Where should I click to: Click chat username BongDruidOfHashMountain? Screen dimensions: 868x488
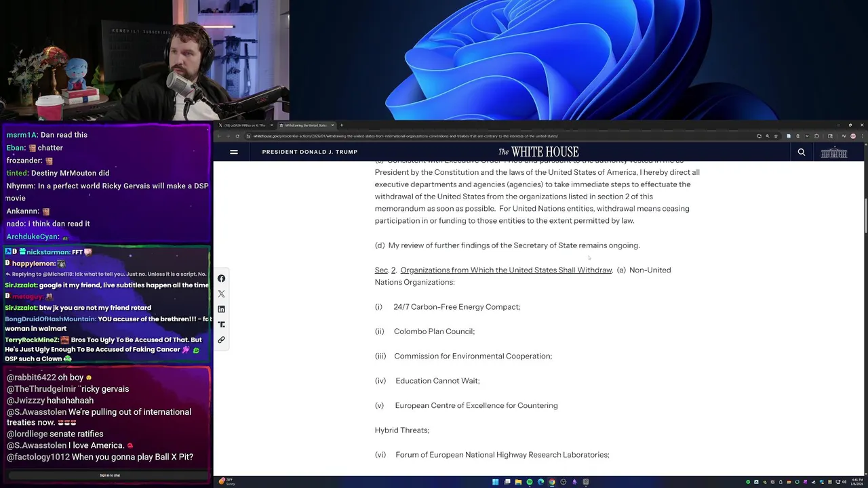(x=50, y=319)
